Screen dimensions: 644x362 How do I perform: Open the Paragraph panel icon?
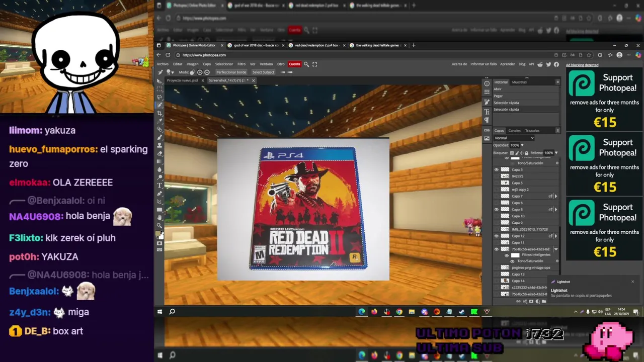point(487,119)
